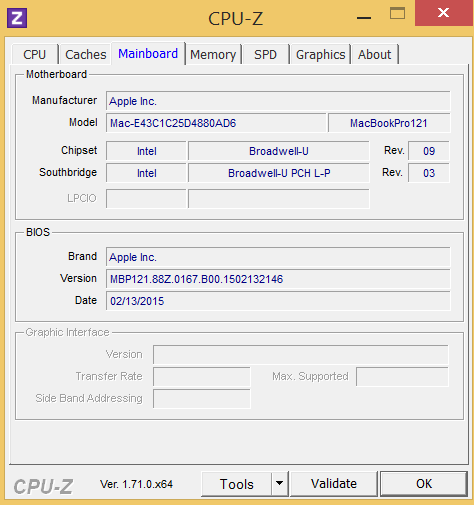Expand the Tools dropdown arrow
The width and height of the screenshot is (474, 505).
click(279, 483)
